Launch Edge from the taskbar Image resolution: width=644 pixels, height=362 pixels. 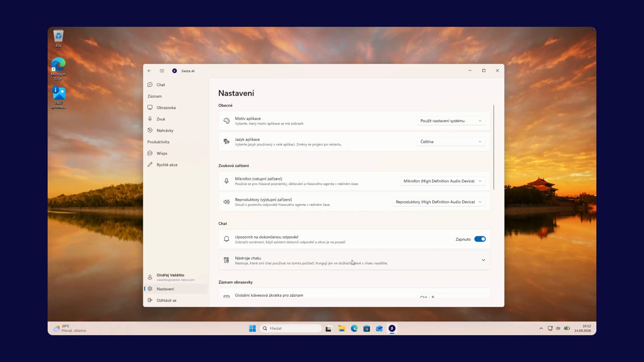354,329
